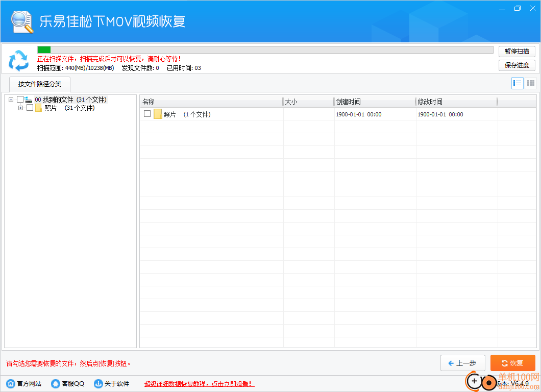Go back with the 上一步 button

(x=463, y=363)
